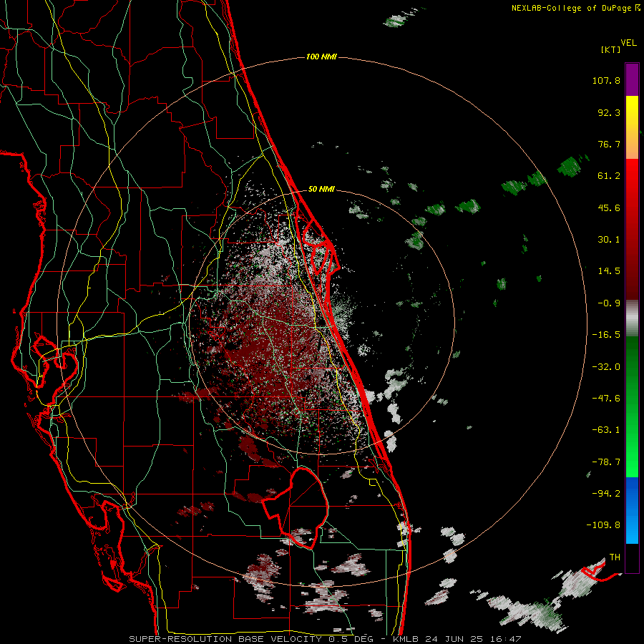The image size is (644, 644).
Task: Click the 50 NMI range ring label
Action: (x=321, y=189)
